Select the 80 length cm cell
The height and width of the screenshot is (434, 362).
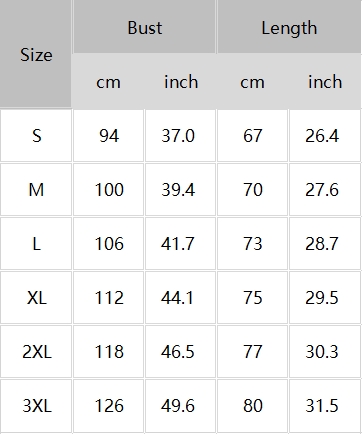[252, 406]
